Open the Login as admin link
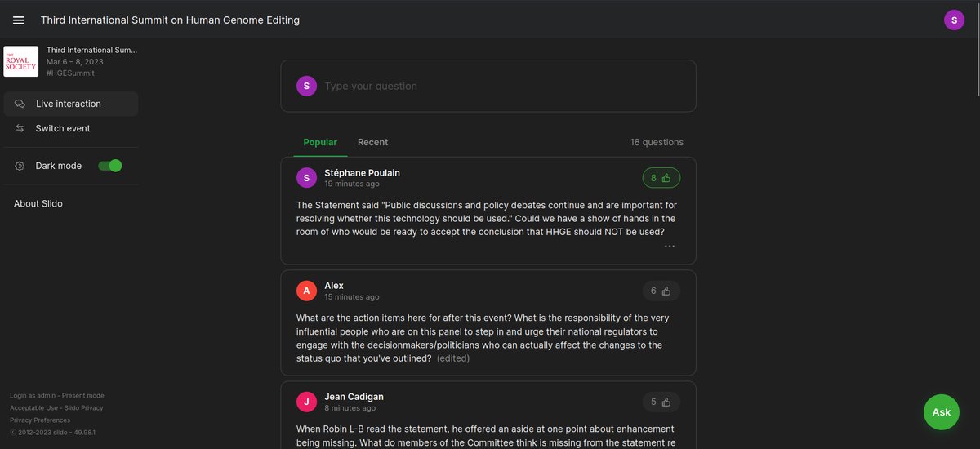The width and height of the screenshot is (980, 449). click(x=33, y=395)
